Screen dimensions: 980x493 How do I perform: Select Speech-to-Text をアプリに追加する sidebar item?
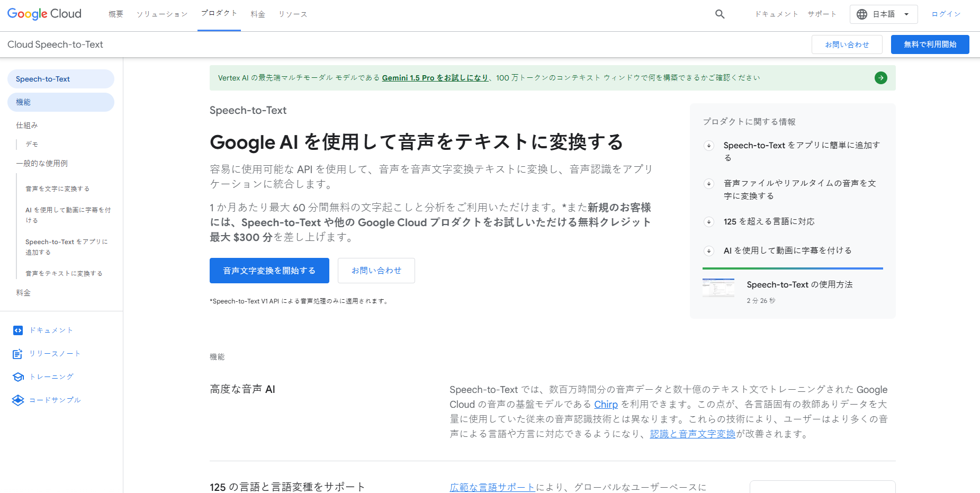67,247
